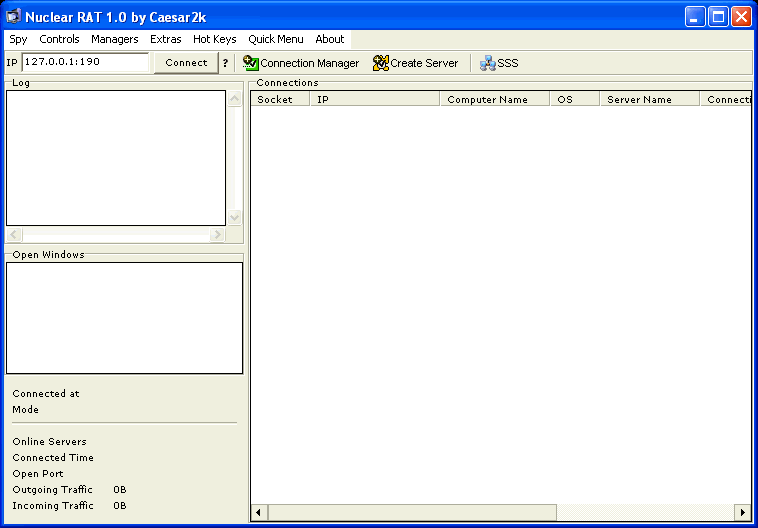Open the Controls menu

(59, 39)
